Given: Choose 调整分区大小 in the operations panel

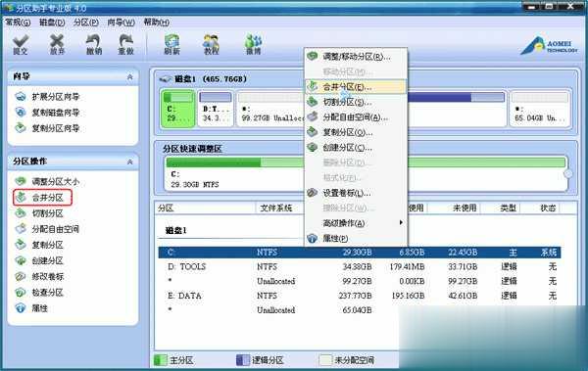Looking at the screenshot, I should [x=48, y=182].
